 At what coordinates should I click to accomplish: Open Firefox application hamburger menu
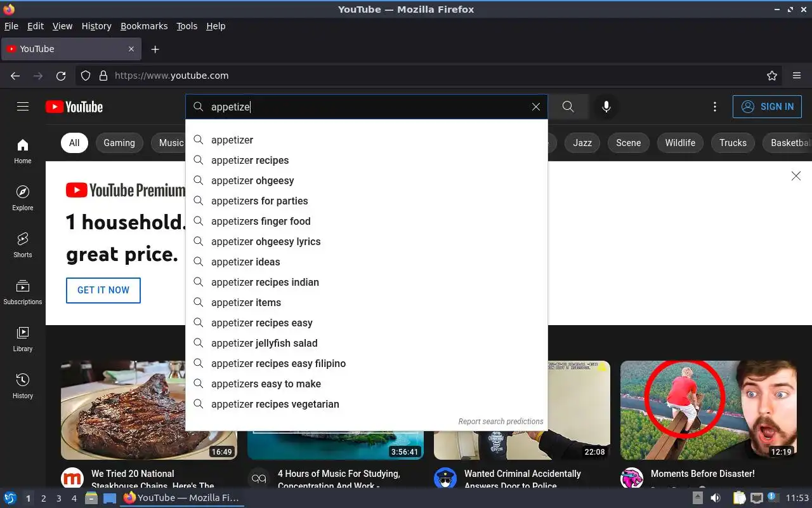tap(797, 76)
